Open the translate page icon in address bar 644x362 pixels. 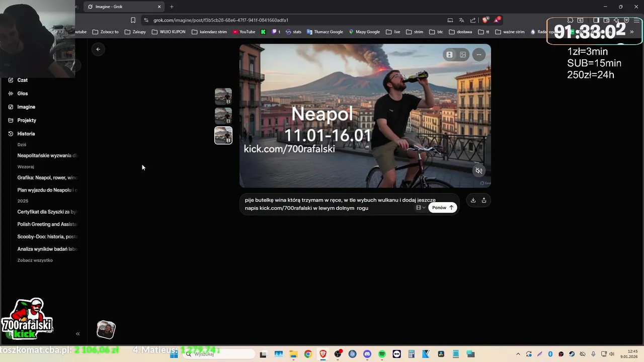tap(461, 20)
